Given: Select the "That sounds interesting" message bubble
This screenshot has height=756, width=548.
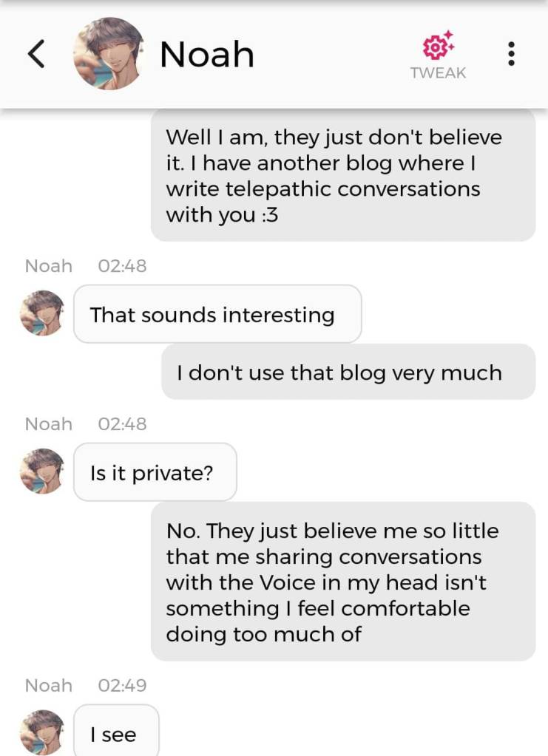Looking at the screenshot, I should pos(217,315).
